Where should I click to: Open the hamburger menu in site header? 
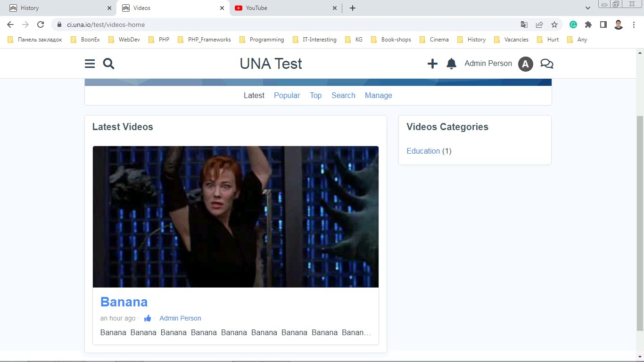click(x=90, y=64)
